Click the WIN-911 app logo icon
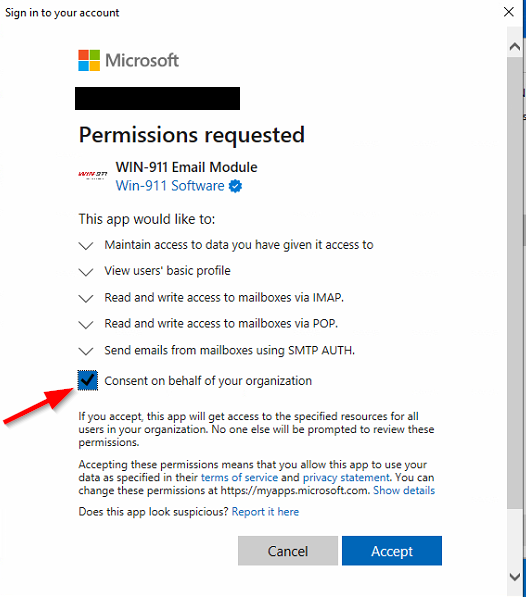The height and width of the screenshot is (597, 526). point(92,175)
